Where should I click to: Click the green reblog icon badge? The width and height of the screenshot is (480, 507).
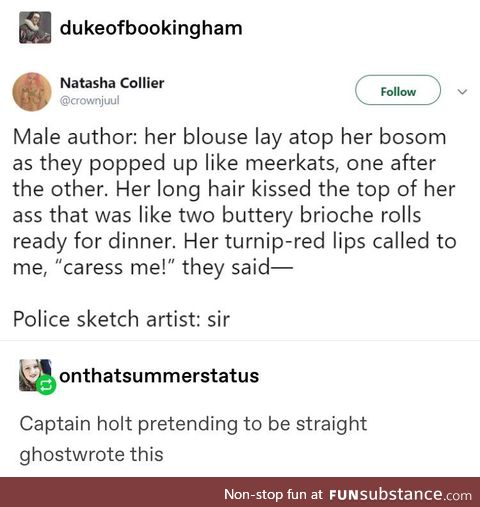tap(46, 385)
